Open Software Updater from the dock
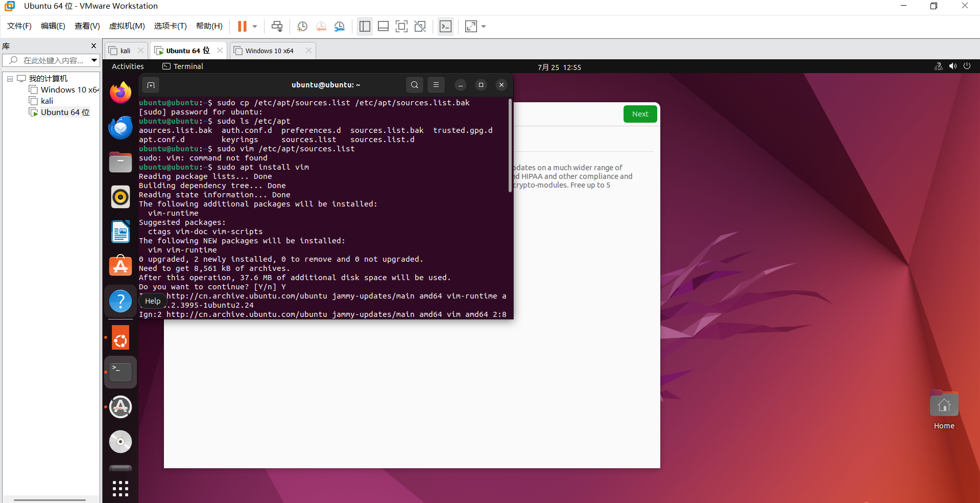This screenshot has width=980, height=503. point(121,407)
